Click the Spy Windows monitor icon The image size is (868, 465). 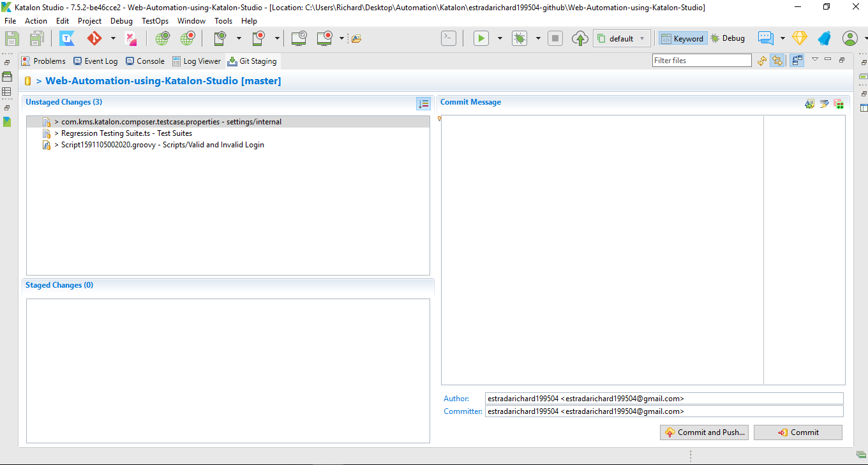[x=299, y=38]
